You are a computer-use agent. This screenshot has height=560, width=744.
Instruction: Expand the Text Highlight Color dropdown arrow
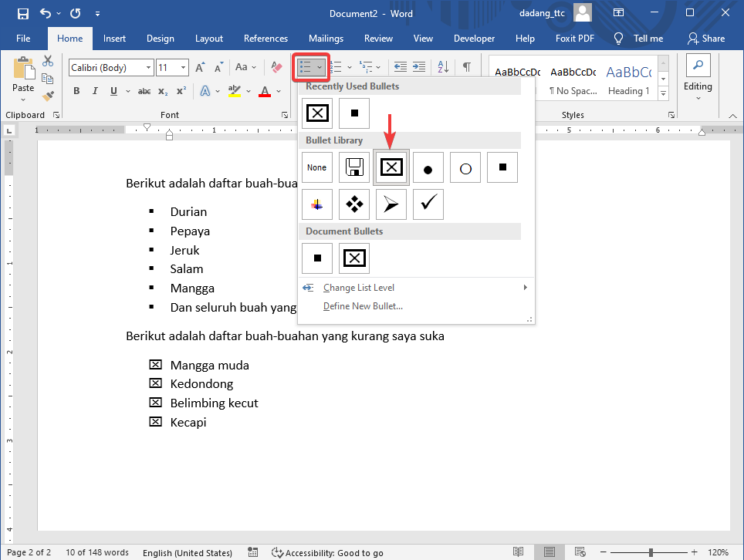tap(249, 91)
